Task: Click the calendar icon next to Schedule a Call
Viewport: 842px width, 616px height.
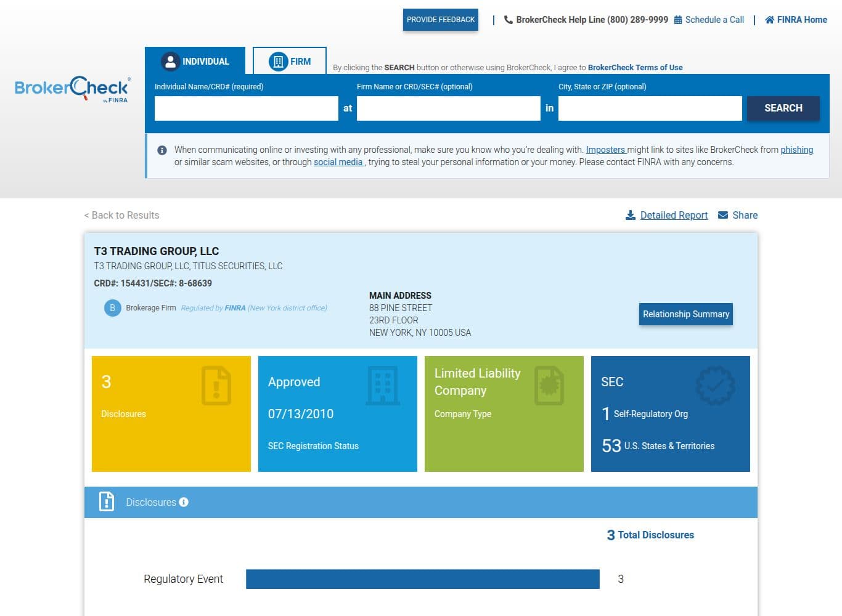Action: (x=678, y=20)
